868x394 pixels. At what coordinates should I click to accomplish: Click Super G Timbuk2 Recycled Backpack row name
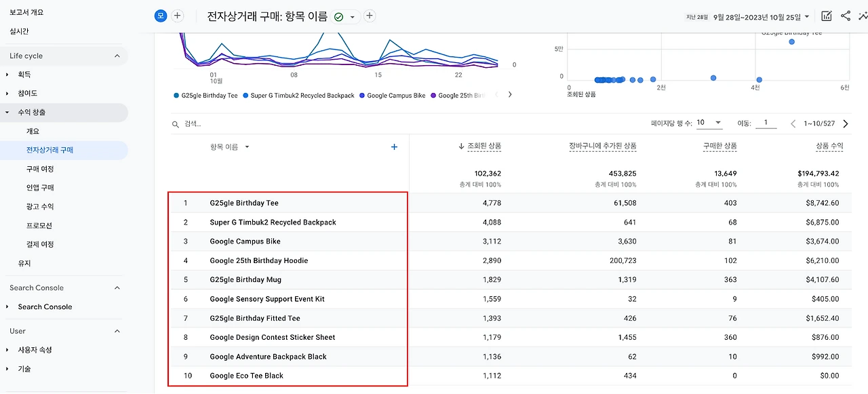(273, 222)
